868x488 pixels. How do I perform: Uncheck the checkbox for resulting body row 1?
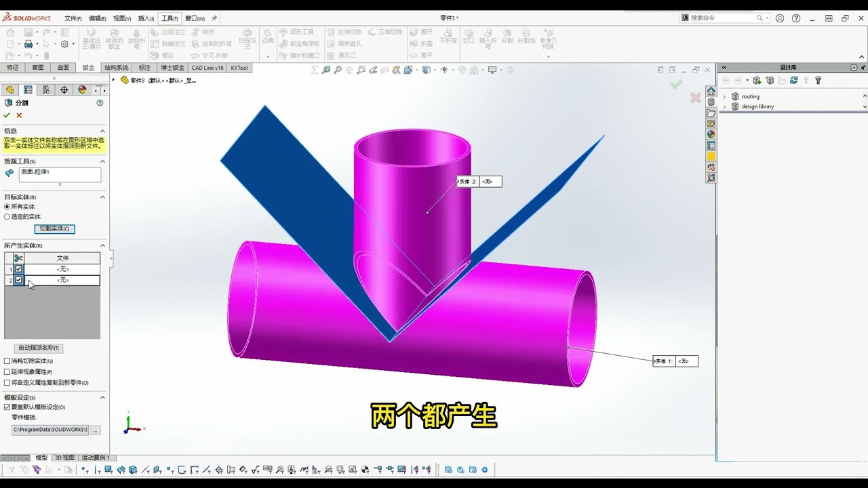[x=18, y=269]
